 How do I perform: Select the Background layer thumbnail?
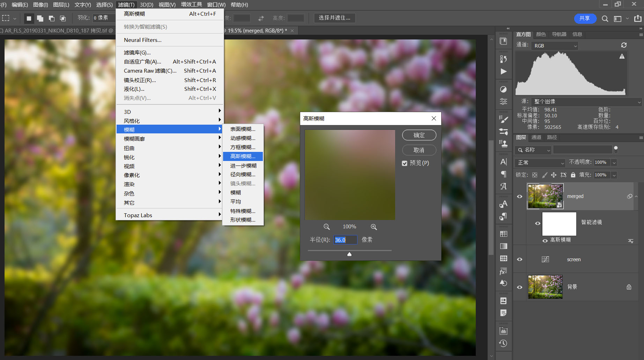(x=545, y=287)
